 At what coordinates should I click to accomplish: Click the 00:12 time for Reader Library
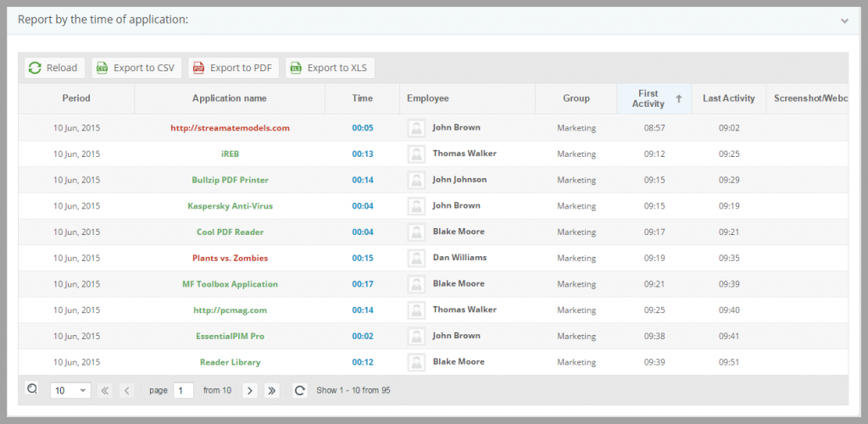(x=363, y=362)
